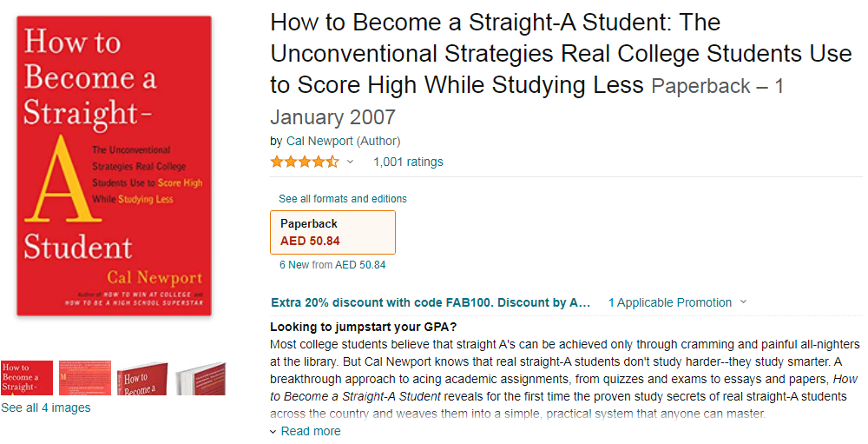This screenshot has width=868, height=444.
Task: Click the chevron icon before Read more
Action: [x=273, y=432]
